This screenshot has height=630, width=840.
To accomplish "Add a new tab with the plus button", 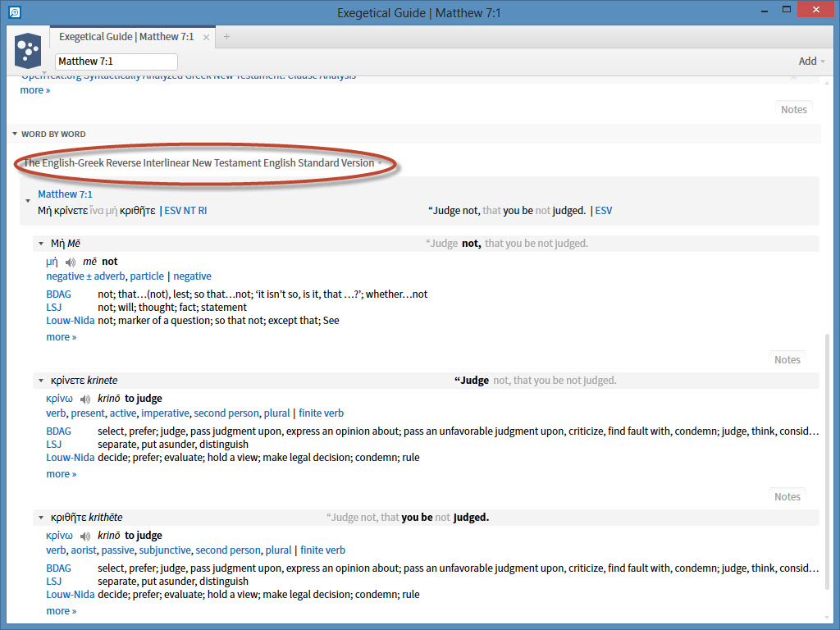I will (226, 36).
